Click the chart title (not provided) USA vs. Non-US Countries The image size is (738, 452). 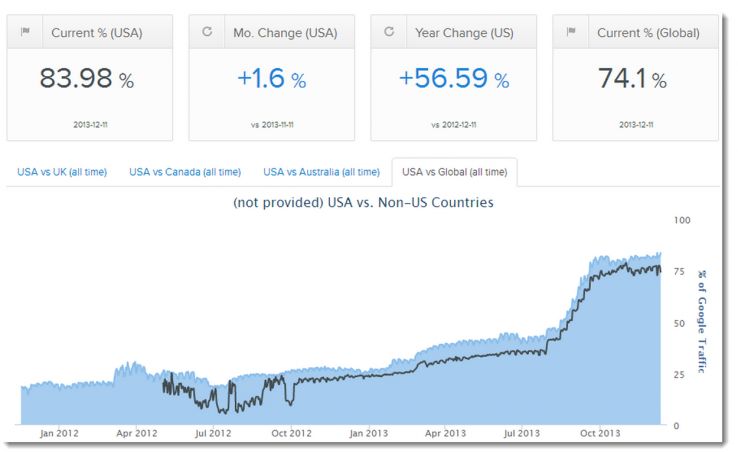point(363,203)
